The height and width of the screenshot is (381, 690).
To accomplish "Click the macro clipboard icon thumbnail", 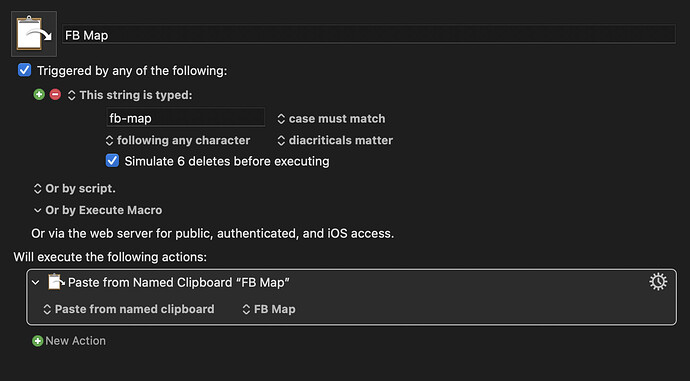I will [x=34, y=34].
